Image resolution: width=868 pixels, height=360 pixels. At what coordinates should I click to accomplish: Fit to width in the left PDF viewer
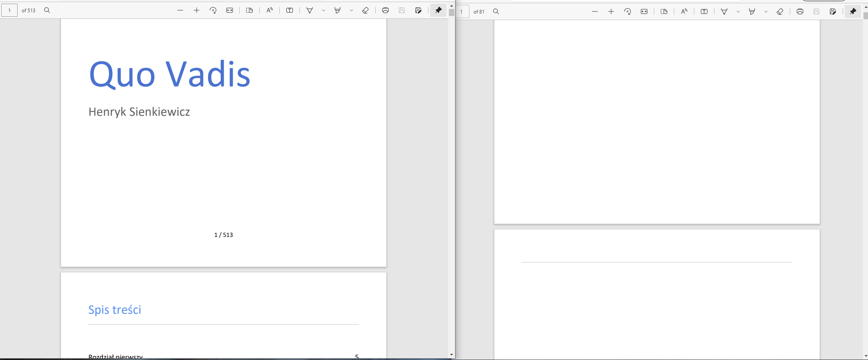230,10
